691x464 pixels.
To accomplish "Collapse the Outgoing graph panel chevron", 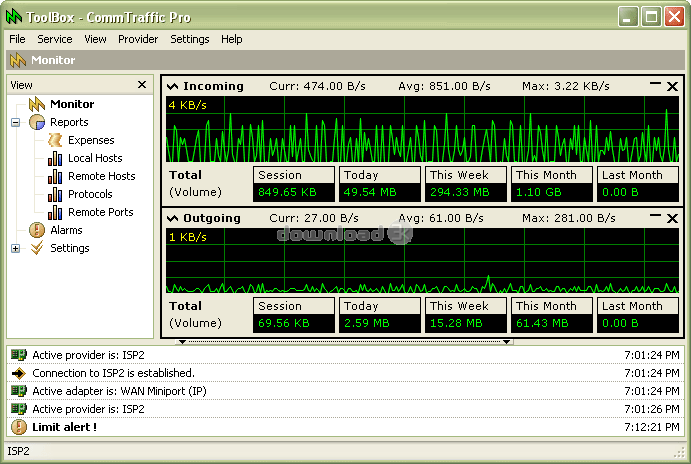I will click(172, 219).
